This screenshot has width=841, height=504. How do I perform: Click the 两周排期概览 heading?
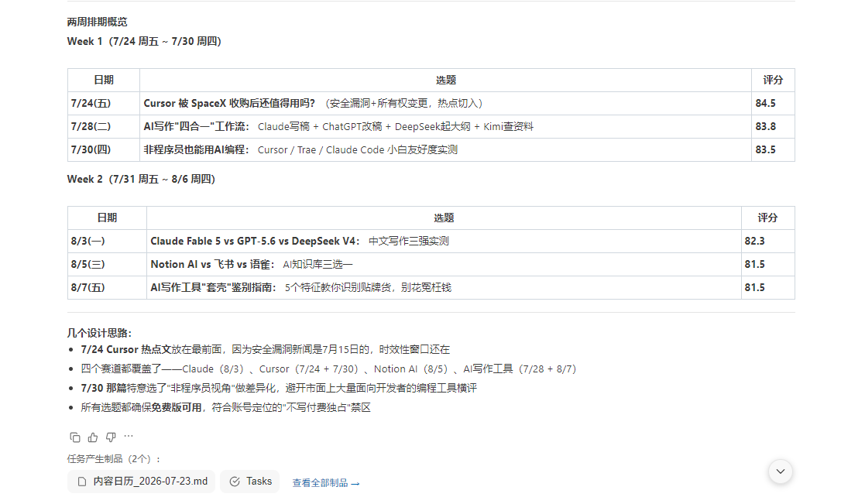97,22
